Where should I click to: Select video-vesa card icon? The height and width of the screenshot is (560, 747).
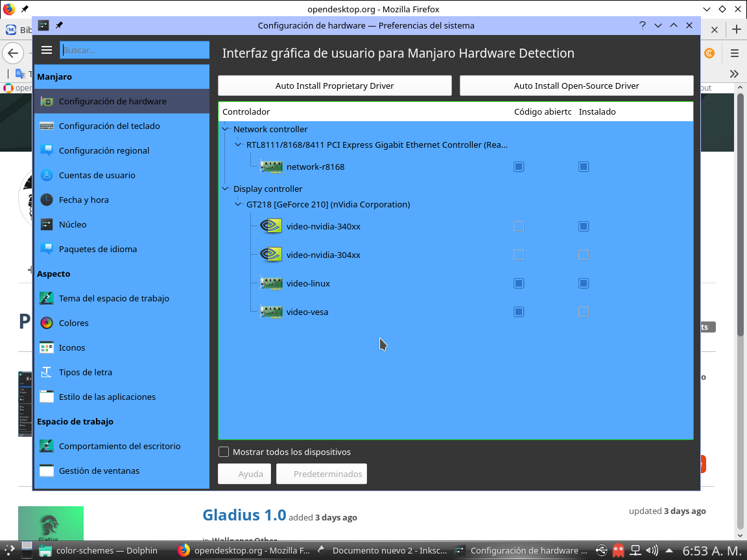click(271, 312)
